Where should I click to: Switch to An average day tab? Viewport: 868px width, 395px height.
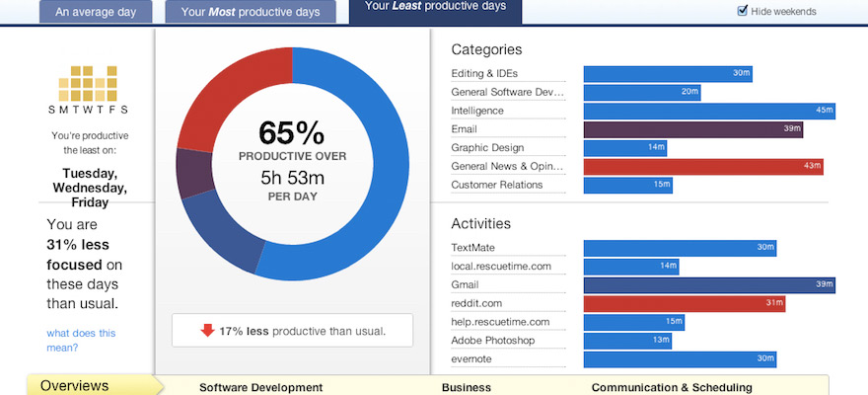[x=96, y=12]
